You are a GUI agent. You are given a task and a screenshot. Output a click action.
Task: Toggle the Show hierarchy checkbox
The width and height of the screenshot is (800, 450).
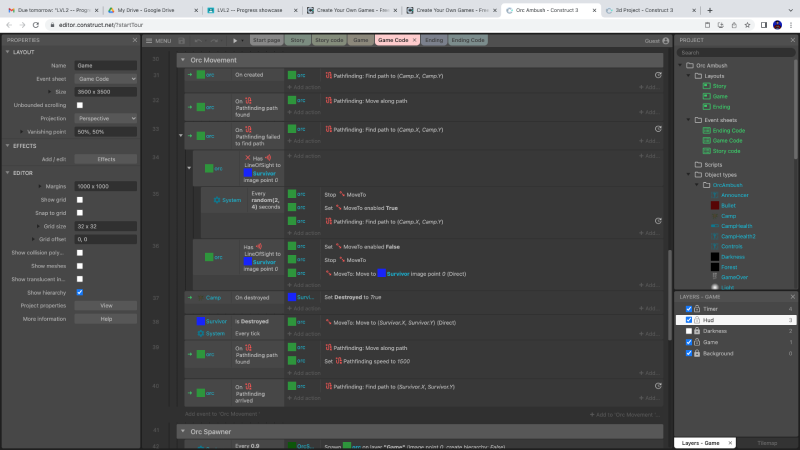tap(80, 292)
